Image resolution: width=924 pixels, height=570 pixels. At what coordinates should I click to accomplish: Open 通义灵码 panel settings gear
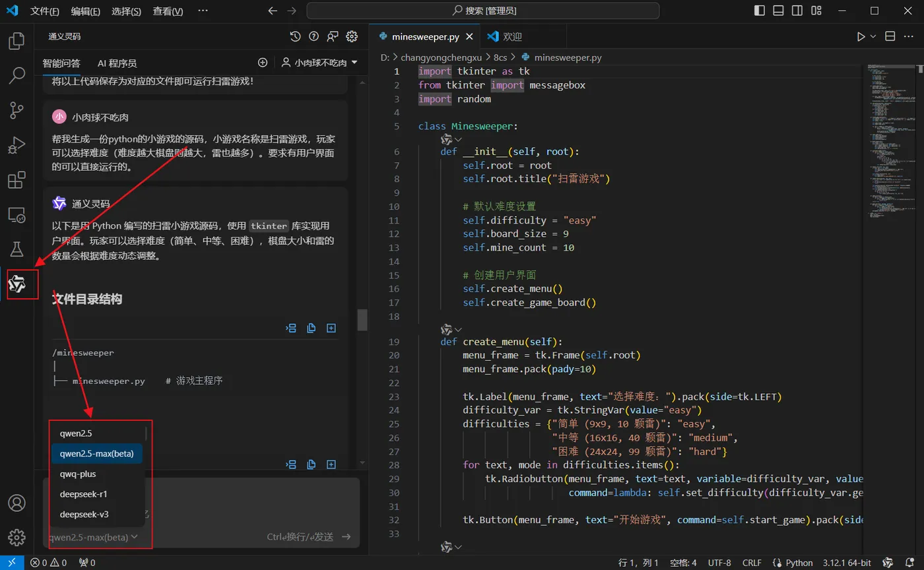(352, 36)
